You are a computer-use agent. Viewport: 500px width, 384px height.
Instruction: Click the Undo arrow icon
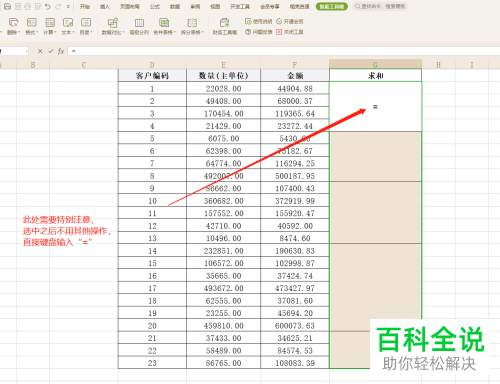(x=48, y=6)
